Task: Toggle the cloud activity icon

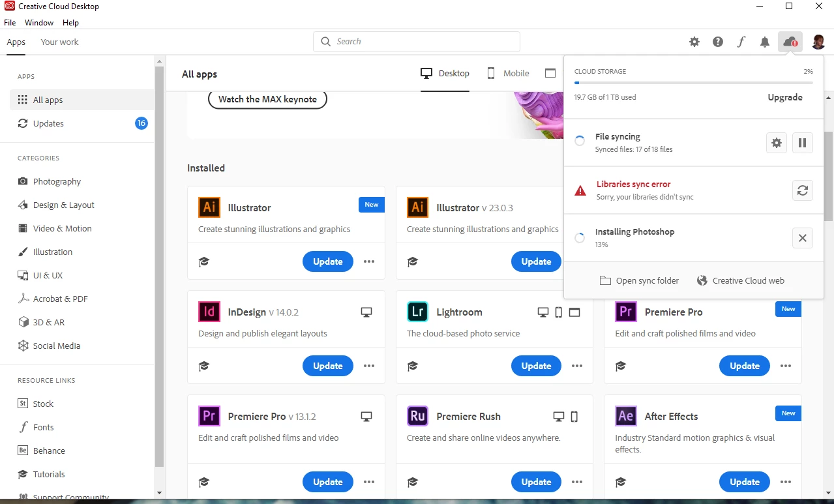Action: click(x=790, y=42)
